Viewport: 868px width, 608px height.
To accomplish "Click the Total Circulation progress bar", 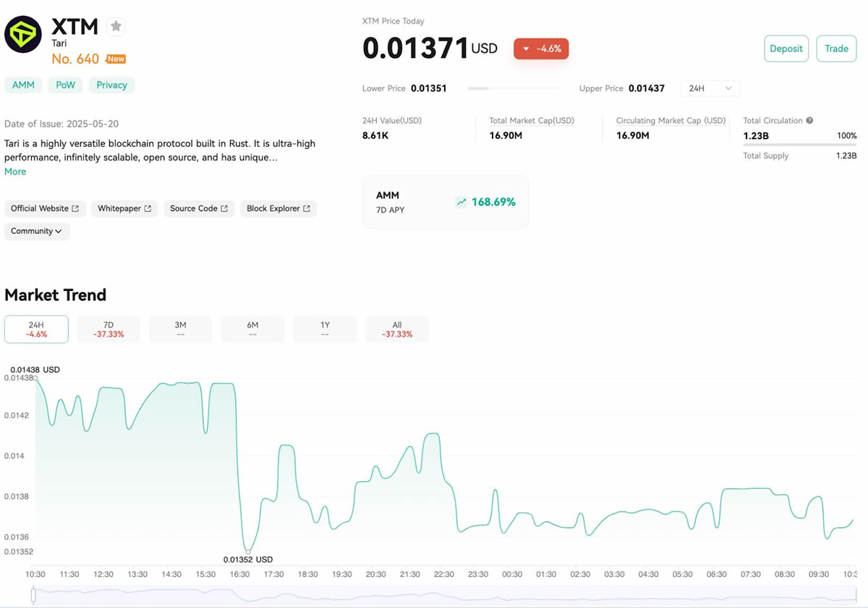I will [x=800, y=145].
